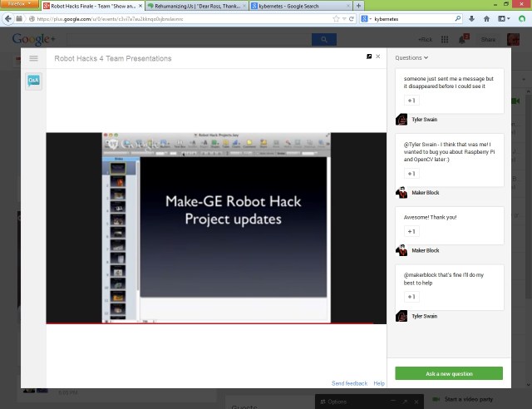The width and height of the screenshot is (532, 409).
Task: Close the Robot Hacks presentation overlay
Action: pyautogui.click(x=378, y=57)
